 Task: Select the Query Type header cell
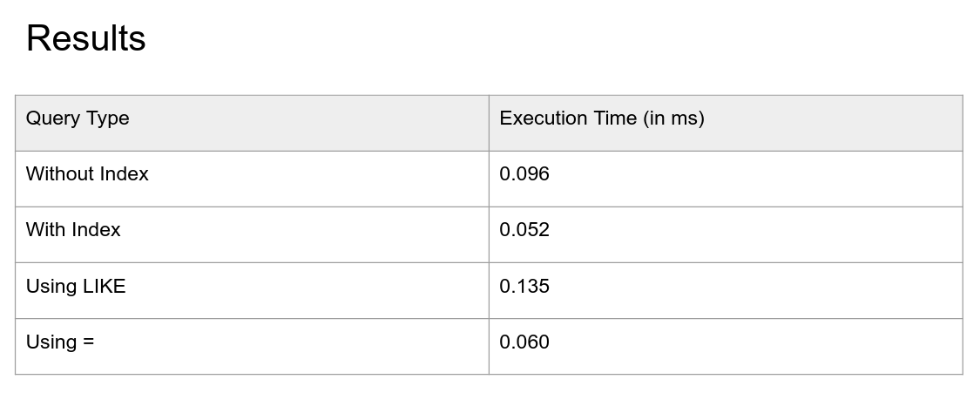point(252,123)
